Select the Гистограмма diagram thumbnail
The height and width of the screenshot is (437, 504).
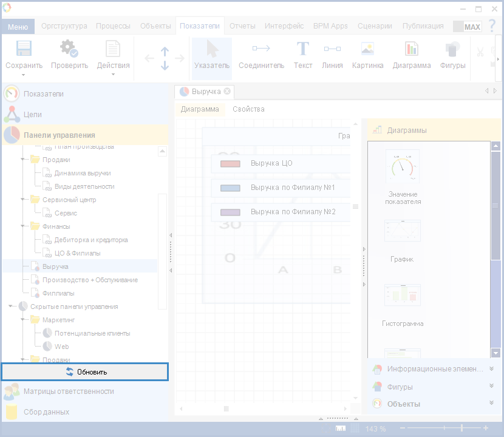402,296
